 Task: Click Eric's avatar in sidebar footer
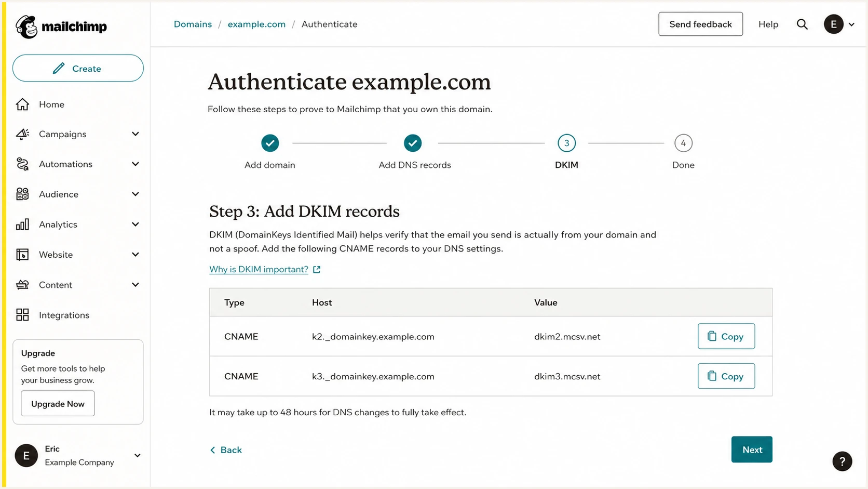click(26, 456)
